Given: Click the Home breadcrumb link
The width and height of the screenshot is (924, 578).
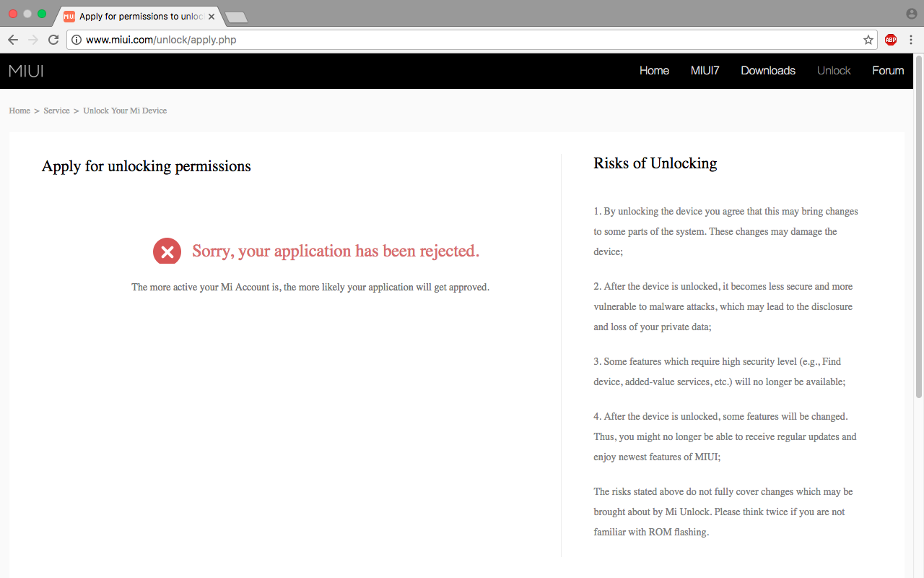Looking at the screenshot, I should (19, 111).
